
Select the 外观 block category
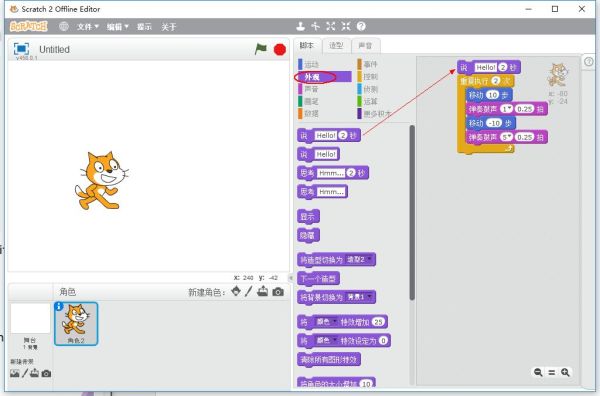324,77
